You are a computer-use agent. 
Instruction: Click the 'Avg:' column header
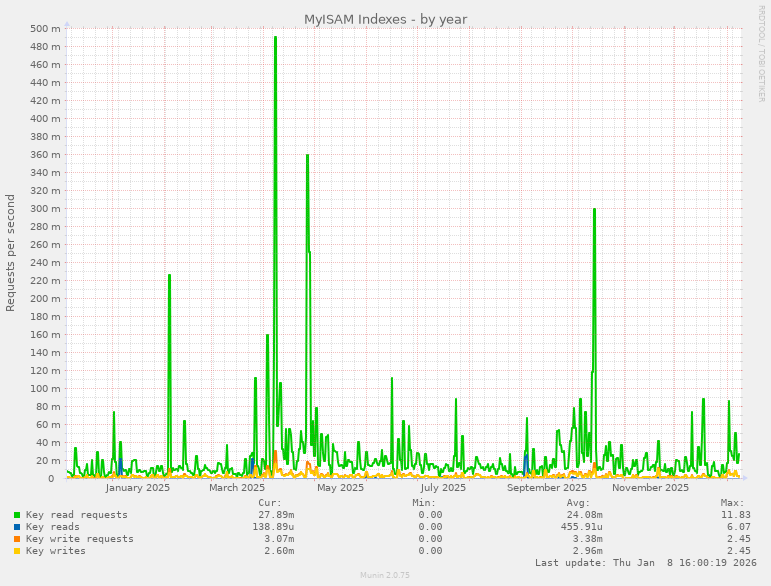tap(578, 503)
